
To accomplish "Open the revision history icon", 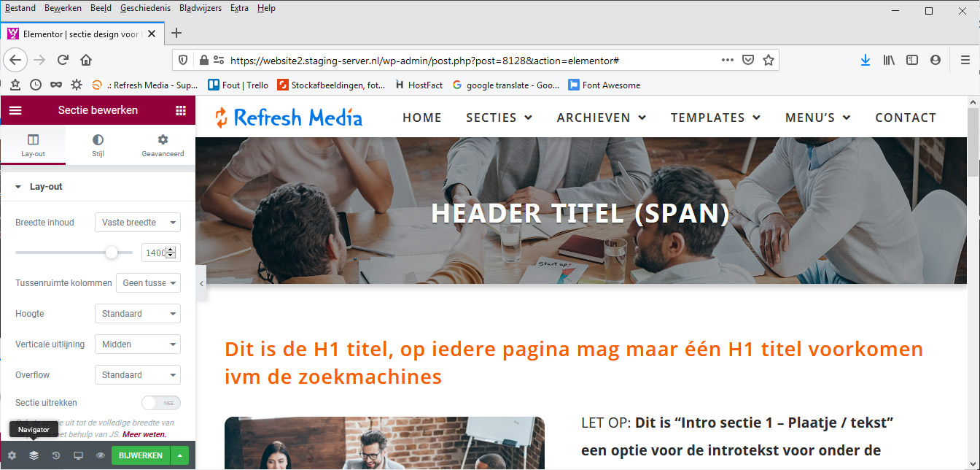I will pos(56,455).
